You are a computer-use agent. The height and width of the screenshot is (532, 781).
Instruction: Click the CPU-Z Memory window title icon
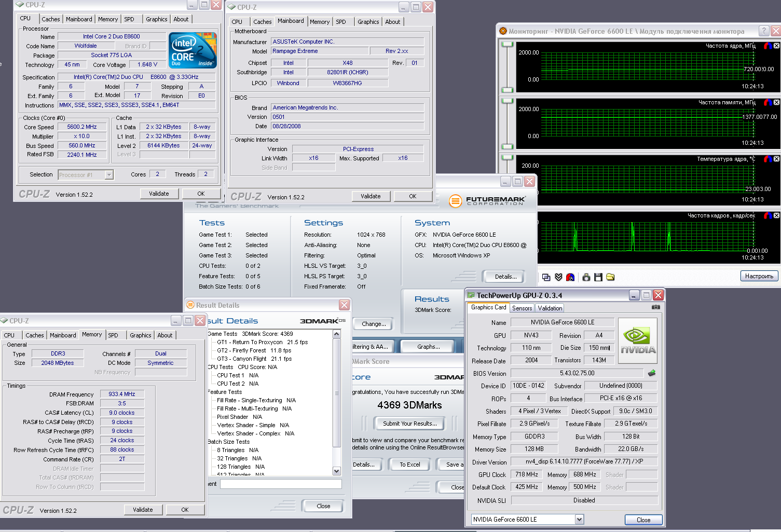pyautogui.click(x=4, y=321)
